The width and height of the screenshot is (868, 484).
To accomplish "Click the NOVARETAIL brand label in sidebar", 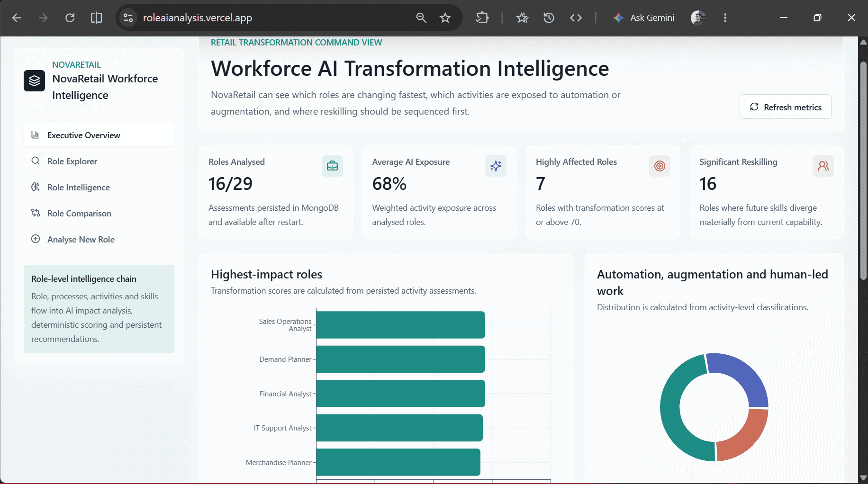I will (76, 65).
